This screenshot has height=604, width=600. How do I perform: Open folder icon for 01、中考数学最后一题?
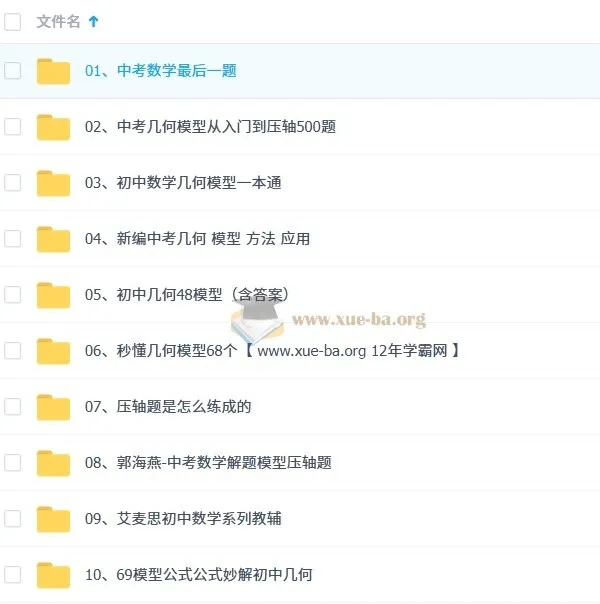54,71
